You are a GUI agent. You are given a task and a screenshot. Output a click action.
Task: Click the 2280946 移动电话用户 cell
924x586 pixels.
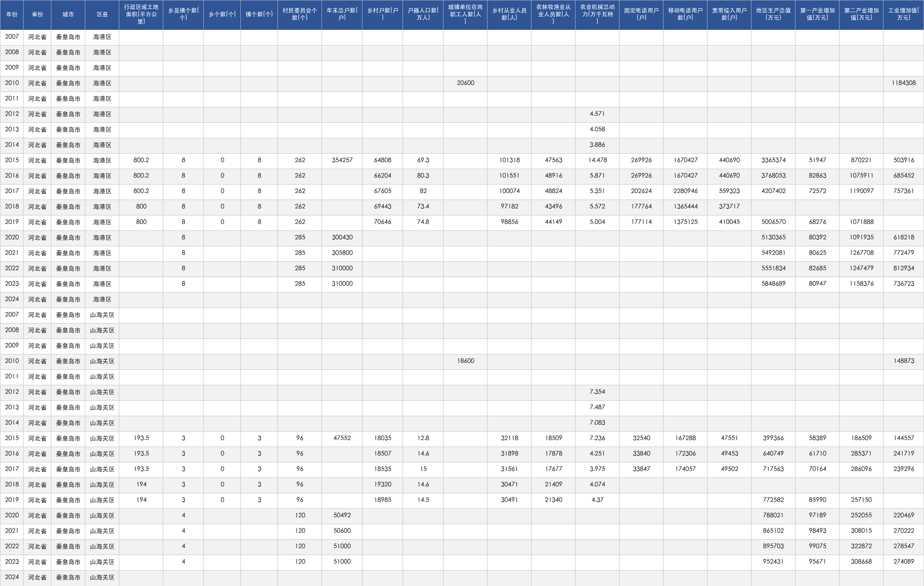[x=685, y=191]
